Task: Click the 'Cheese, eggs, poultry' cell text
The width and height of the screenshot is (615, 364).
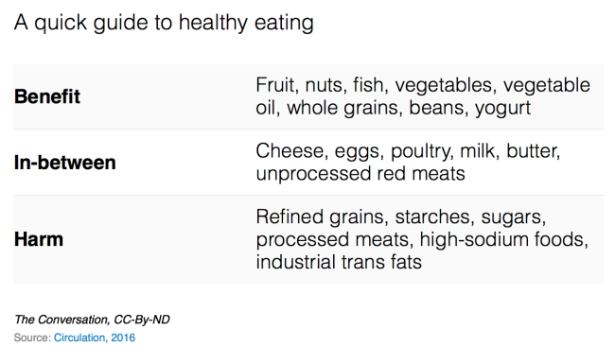Action: pos(409,163)
